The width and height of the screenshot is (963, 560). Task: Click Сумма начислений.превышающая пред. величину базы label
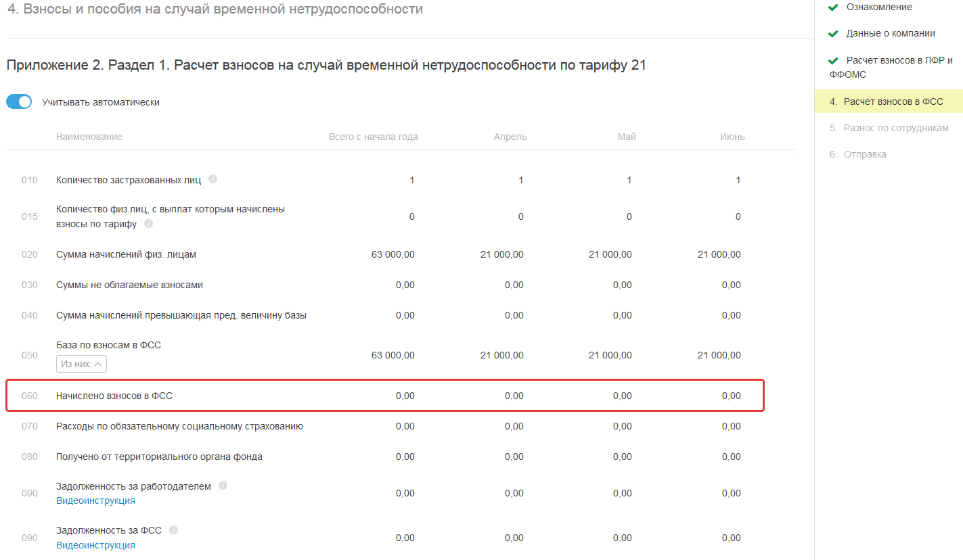[x=181, y=315]
